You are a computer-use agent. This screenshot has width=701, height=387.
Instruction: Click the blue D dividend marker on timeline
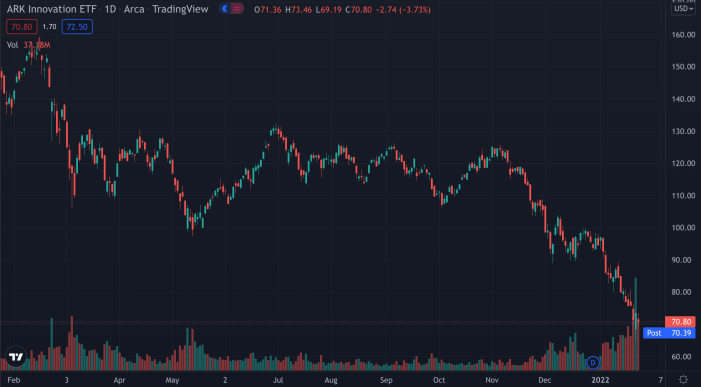pyautogui.click(x=593, y=362)
